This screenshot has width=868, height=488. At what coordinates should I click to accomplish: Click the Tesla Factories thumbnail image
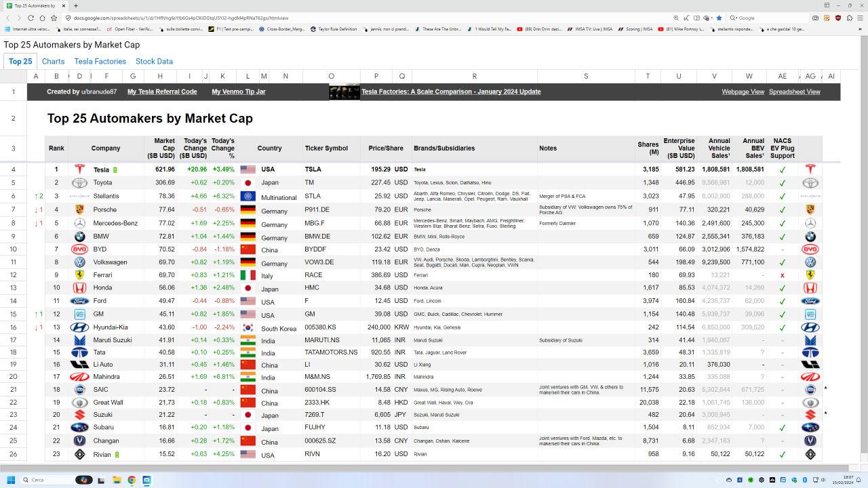[x=344, y=92]
